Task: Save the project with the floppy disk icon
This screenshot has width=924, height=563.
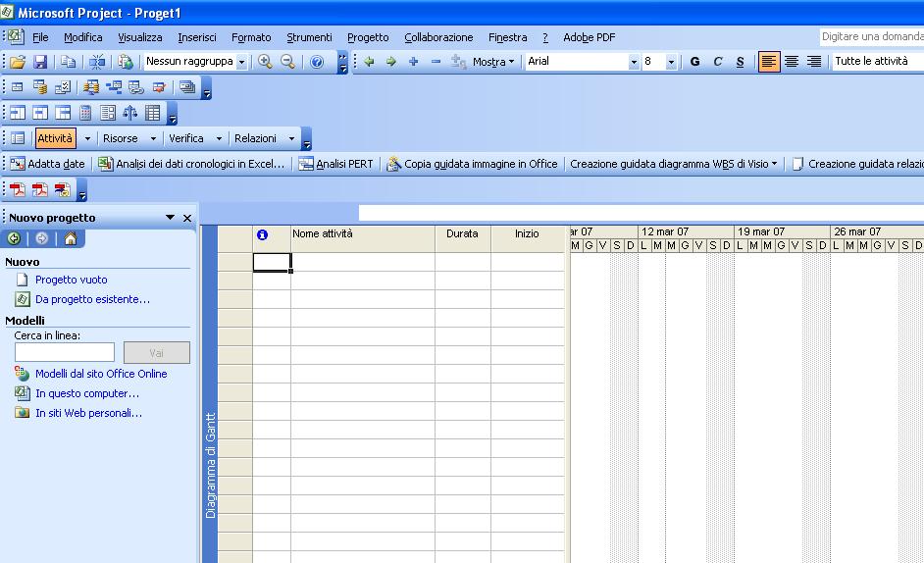Action: 40,62
